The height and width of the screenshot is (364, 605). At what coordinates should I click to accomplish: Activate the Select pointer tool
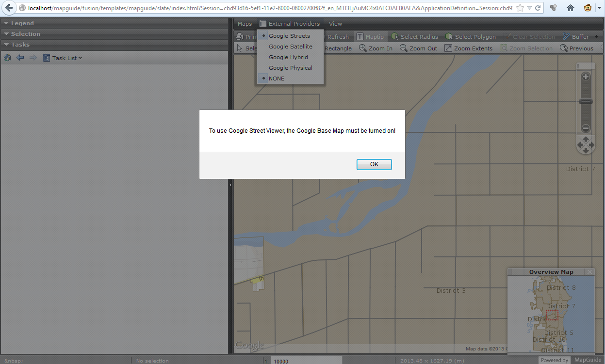246,48
